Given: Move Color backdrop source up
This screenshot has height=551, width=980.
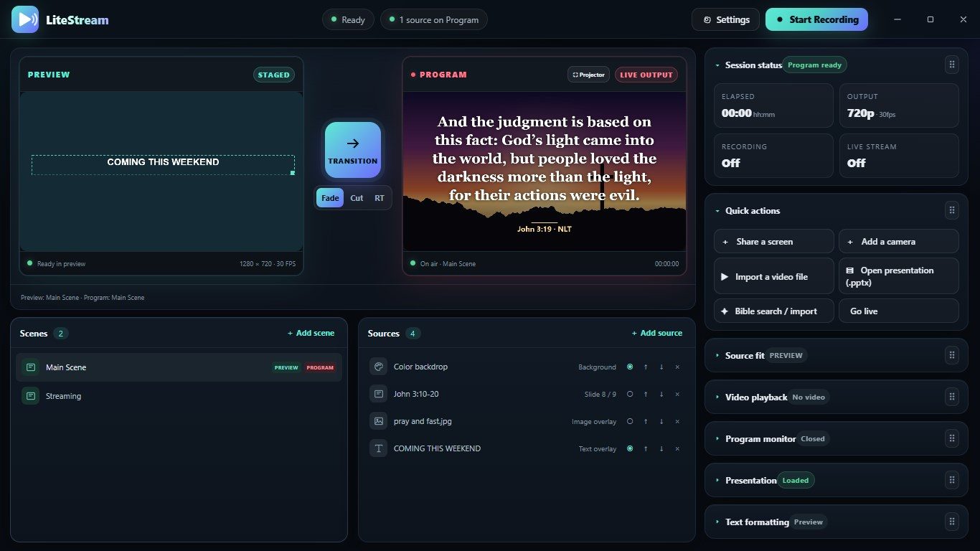Looking at the screenshot, I should click(646, 367).
